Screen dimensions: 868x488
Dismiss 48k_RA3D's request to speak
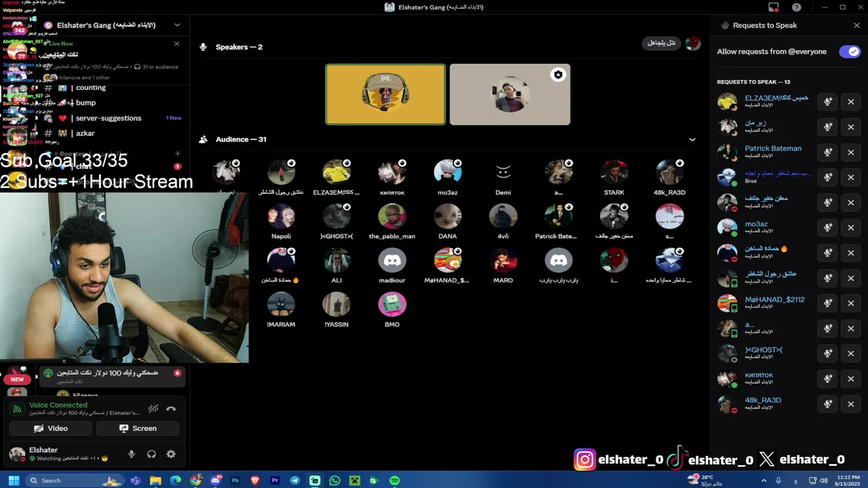pyautogui.click(x=850, y=404)
